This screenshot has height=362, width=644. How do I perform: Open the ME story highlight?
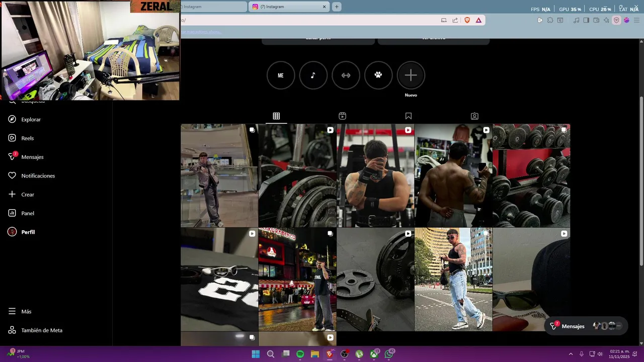point(281,75)
